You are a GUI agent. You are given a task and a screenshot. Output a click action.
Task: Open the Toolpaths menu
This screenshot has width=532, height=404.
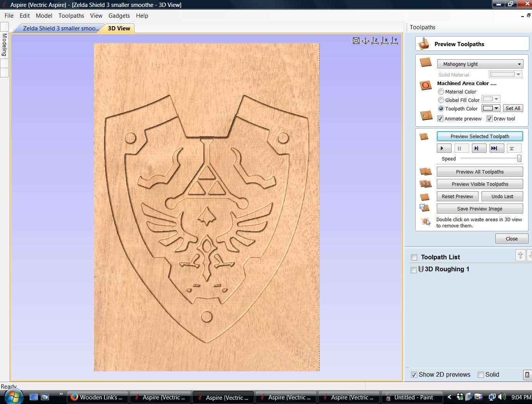pyautogui.click(x=71, y=16)
